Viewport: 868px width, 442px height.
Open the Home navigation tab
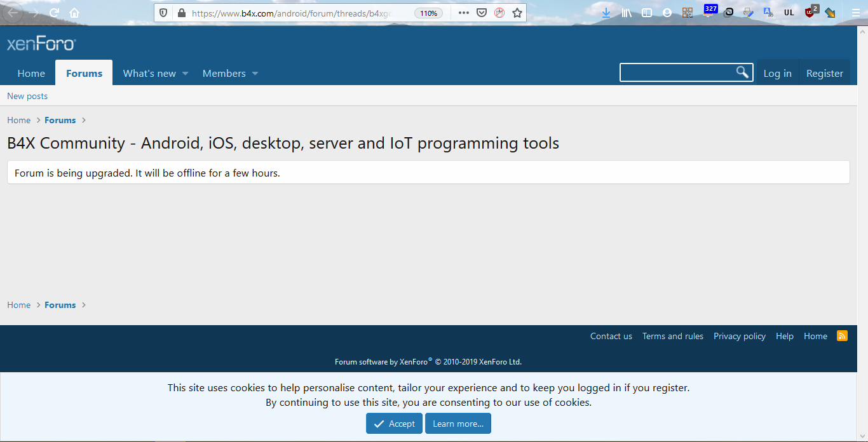31,73
